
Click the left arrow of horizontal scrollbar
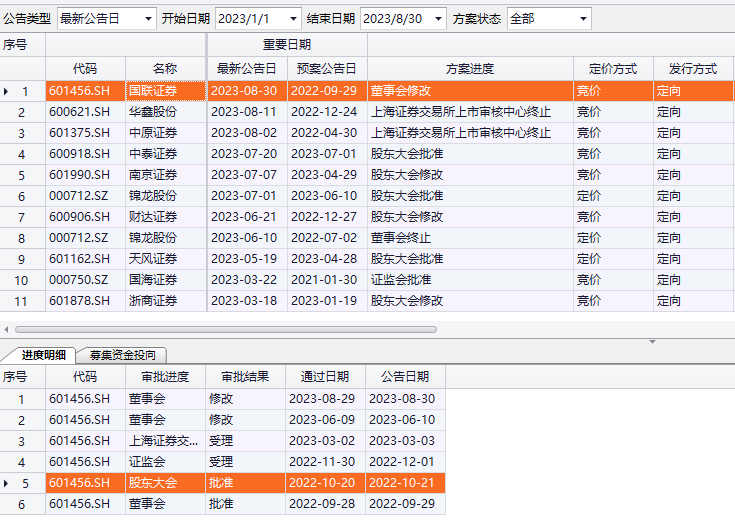[6, 329]
